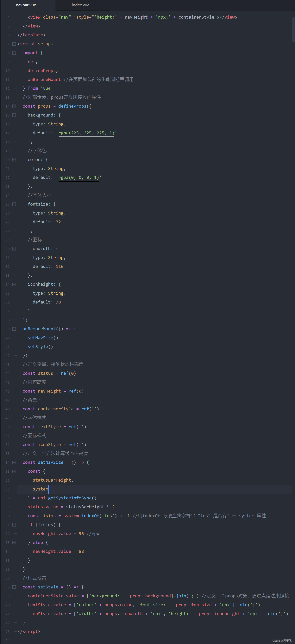This screenshot has width=295, height=644.
Task: Click the '//背景色' comment
Action: click(32, 400)
